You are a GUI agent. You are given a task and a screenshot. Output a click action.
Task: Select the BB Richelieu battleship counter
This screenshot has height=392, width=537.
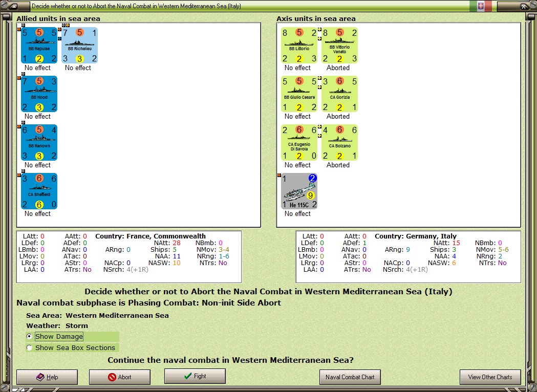pos(79,46)
